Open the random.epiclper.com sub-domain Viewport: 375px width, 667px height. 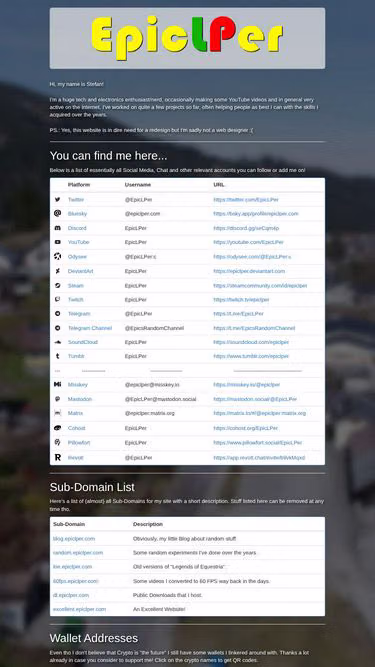point(78,553)
